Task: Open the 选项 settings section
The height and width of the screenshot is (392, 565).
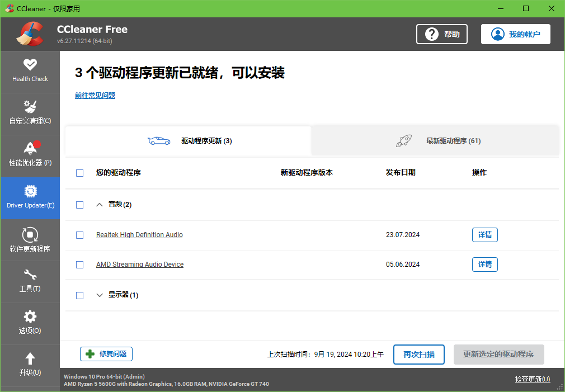Action: click(x=30, y=323)
